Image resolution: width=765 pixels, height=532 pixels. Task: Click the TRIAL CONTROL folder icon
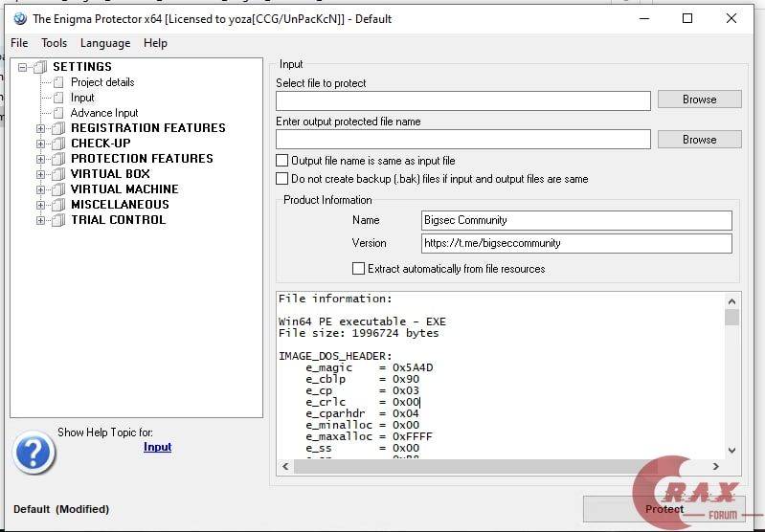tap(58, 220)
